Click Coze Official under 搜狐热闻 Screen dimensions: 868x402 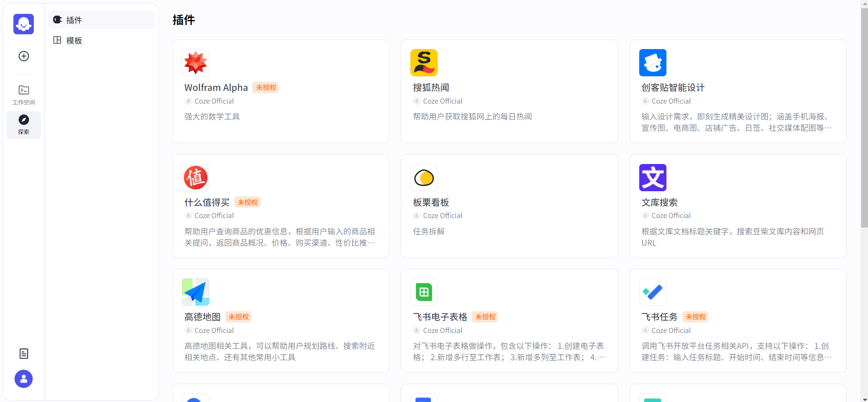point(443,101)
